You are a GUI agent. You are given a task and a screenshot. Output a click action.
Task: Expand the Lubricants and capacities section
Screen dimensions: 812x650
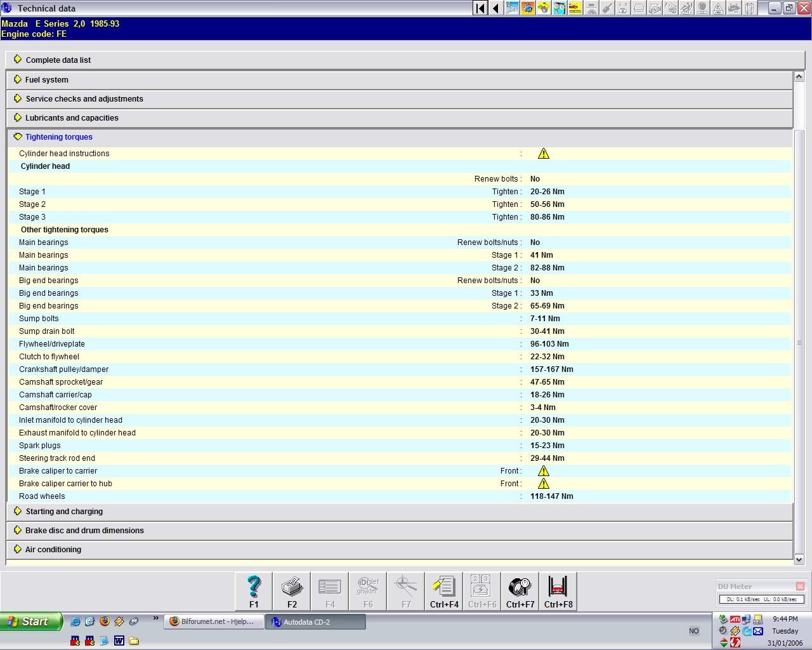[71, 118]
